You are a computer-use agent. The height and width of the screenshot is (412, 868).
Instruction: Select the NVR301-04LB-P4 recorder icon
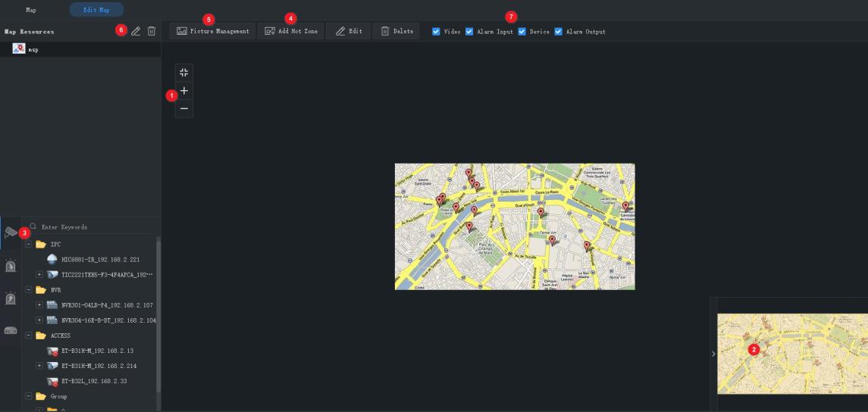(52, 304)
